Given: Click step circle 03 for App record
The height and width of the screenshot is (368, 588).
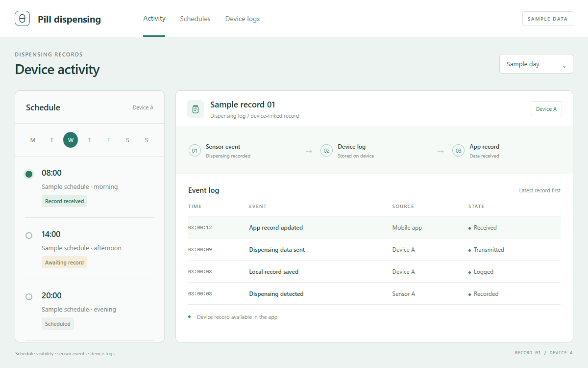Looking at the screenshot, I should pyautogui.click(x=459, y=151).
